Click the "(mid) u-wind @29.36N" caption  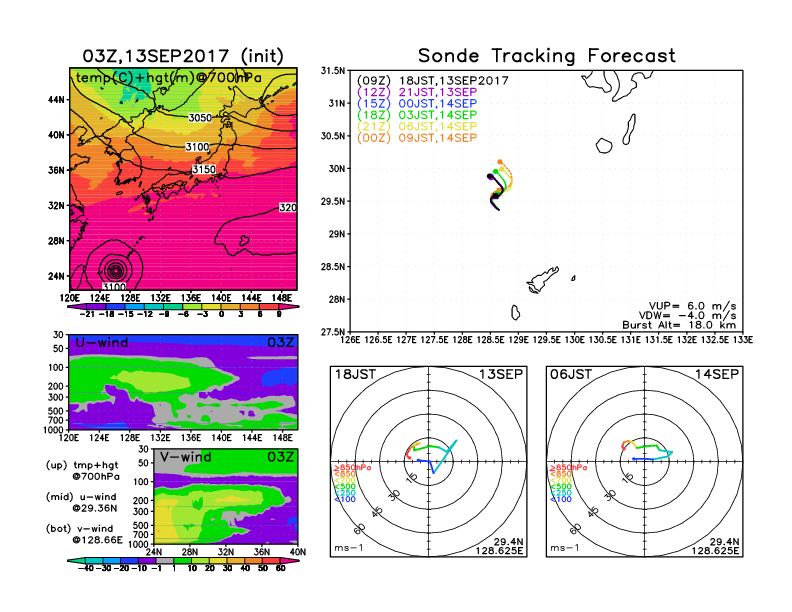tap(81, 502)
